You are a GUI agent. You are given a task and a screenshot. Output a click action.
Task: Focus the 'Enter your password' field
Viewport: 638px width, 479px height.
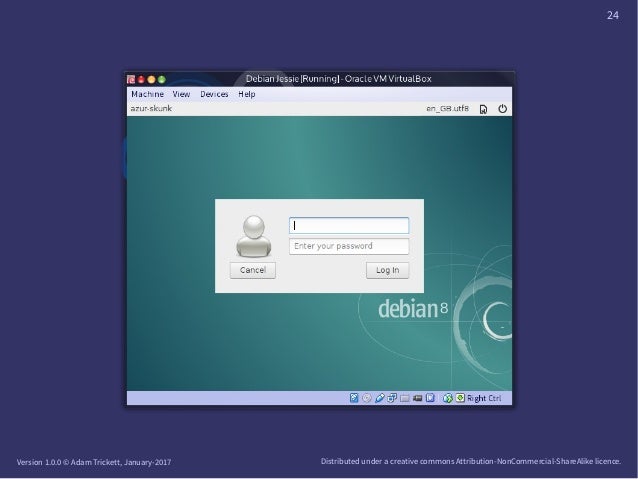(x=349, y=246)
